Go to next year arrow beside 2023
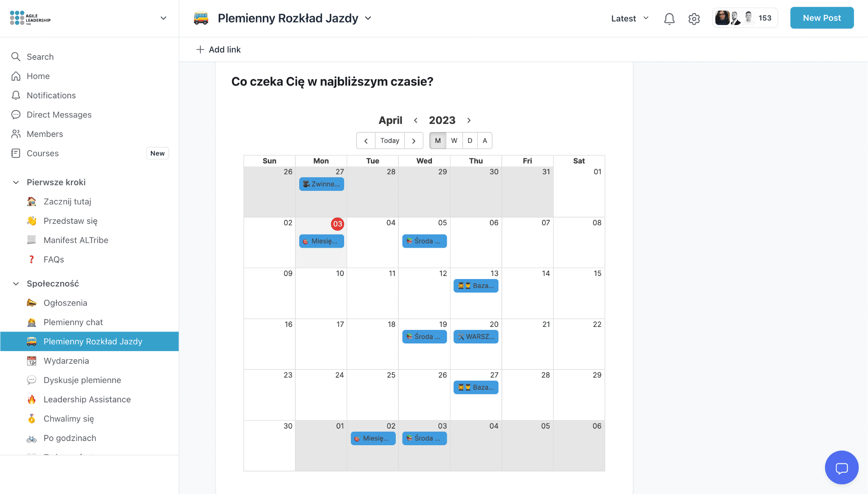 point(469,120)
